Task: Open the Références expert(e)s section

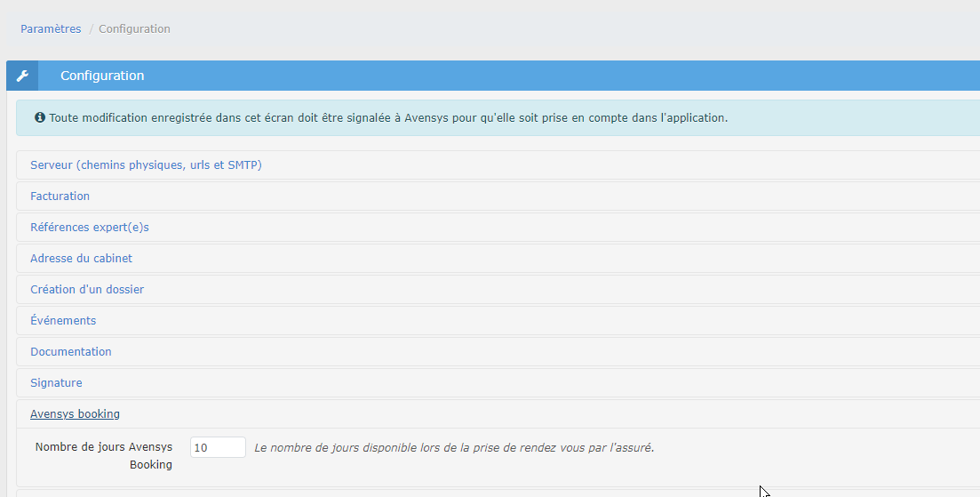Action: tap(90, 228)
